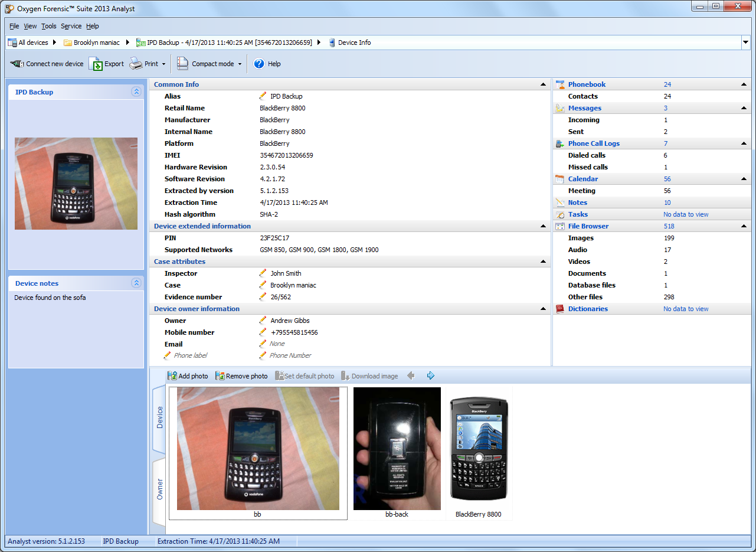The image size is (756, 552).
Task: Collapse the Device notes panel
Action: pyautogui.click(x=136, y=283)
